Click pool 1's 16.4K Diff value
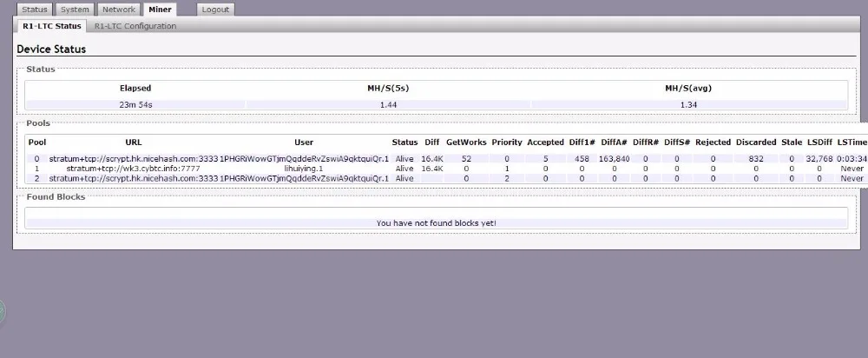Screen dimensions: 868x358 click(431, 169)
